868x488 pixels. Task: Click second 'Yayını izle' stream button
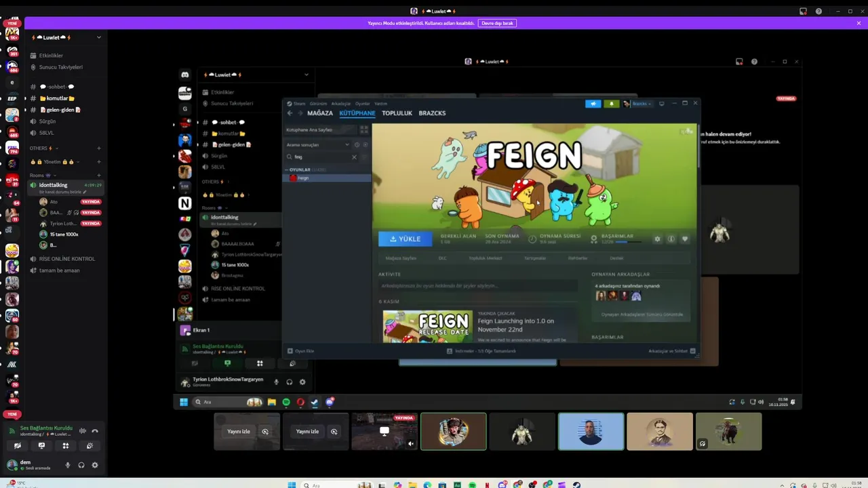coord(307,431)
